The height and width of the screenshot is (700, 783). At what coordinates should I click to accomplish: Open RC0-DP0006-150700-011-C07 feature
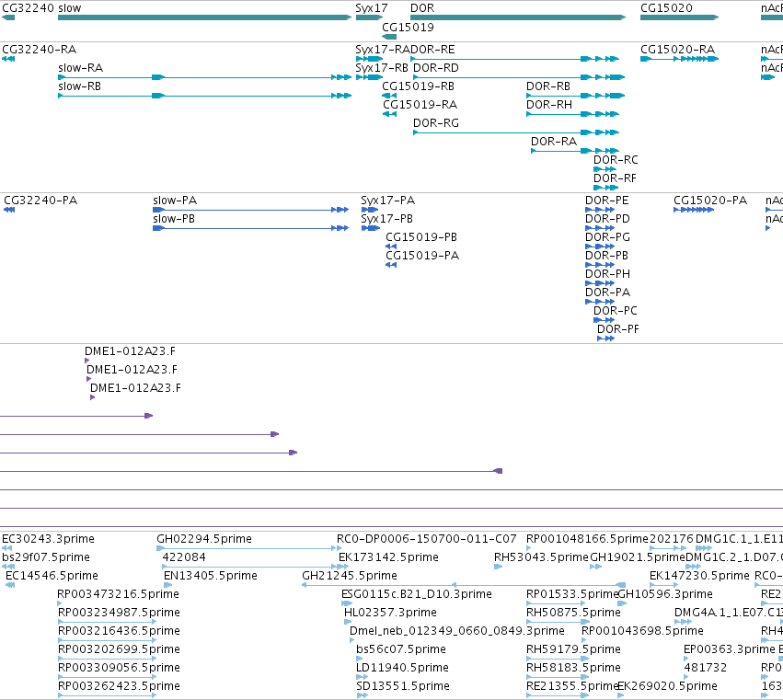(x=426, y=539)
